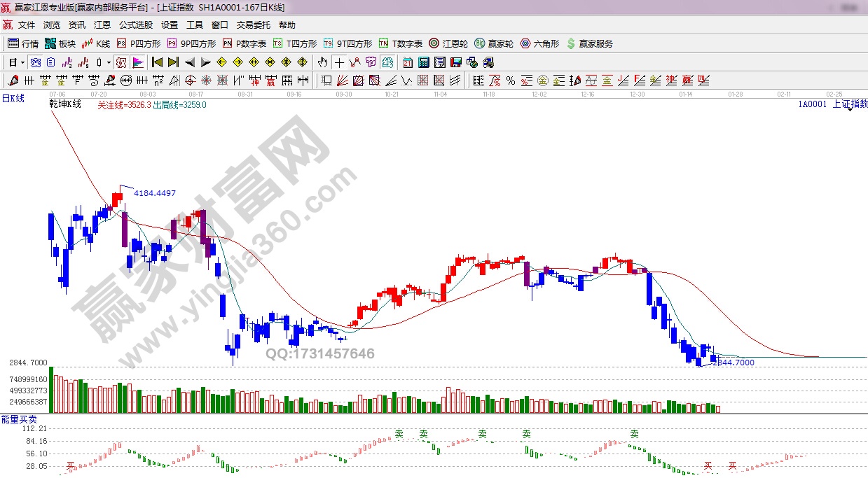Screen dimensions: 868x478
Task: Open the calendar icon showing 21
Action: (408, 62)
